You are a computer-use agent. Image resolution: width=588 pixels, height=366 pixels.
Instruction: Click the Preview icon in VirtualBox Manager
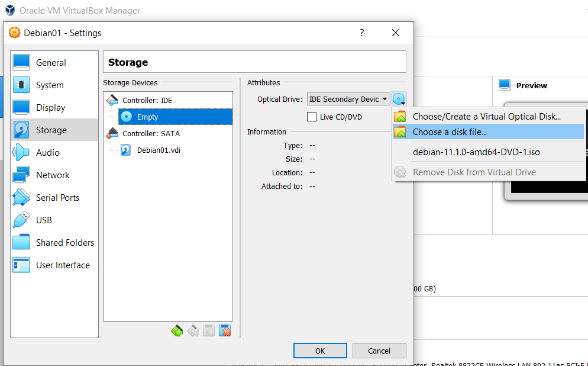point(505,85)
